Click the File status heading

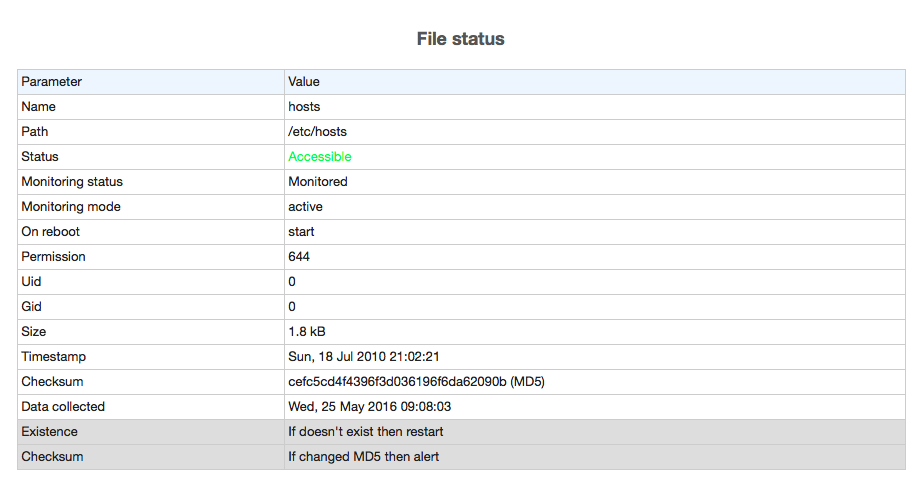pyautogui.click(x=461, y=39)
